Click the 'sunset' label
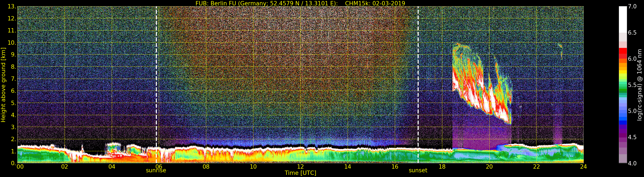 [x=418, y=171]
